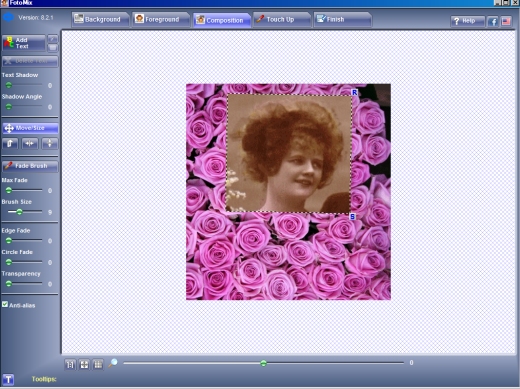Viewport: 520px width, 389px height.
Task: Open the Facebook link icon
Action: (x=493, y=21)
